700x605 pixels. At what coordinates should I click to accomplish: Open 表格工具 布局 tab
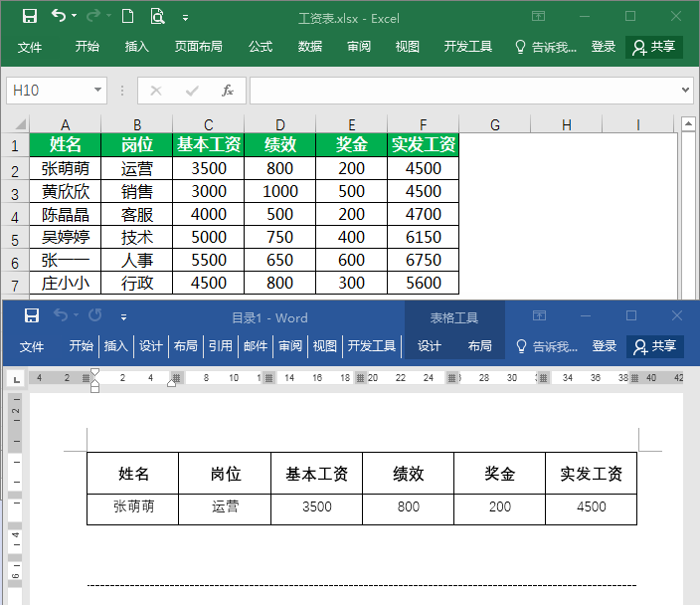click(479, 346)
